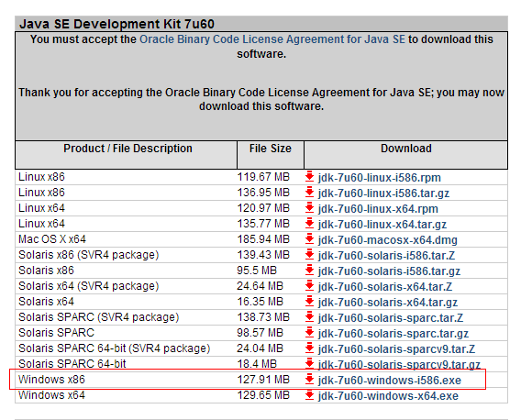Download jdk-7u60-solaris-x64.tar.Z file link
The height and width of the screenshot is (420, 521).
(384, 287)
